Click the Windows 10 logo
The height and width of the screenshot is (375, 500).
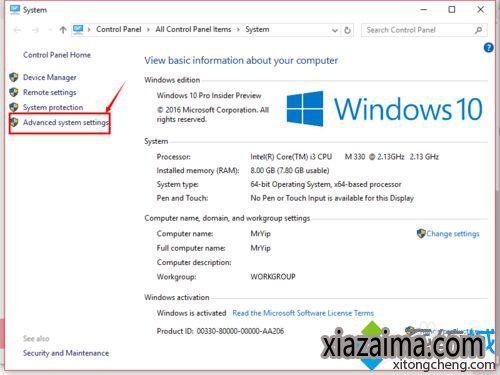[x=384, y=109]
